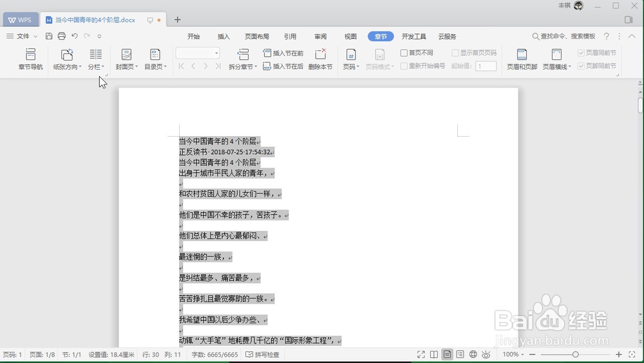Toggle spell check (拼写检查) in status bar
Screen dimensions: 644x363
click(263, 355)
